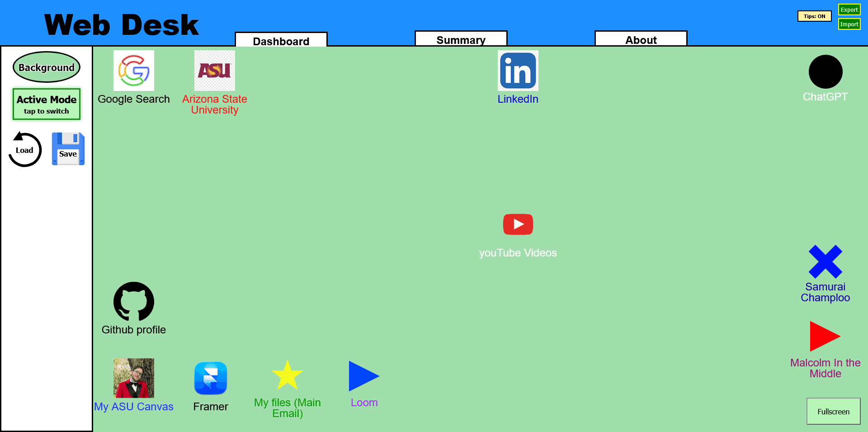Toggle the Active Mode switch

(47, 104)
